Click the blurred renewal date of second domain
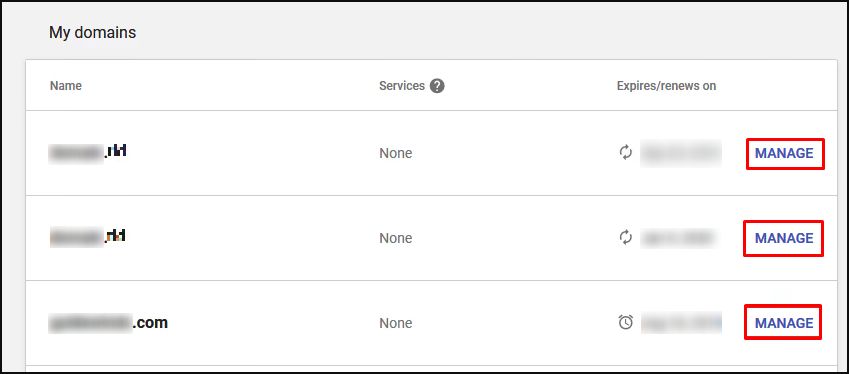This screenshot has height=374, width=849. (678, 238)
